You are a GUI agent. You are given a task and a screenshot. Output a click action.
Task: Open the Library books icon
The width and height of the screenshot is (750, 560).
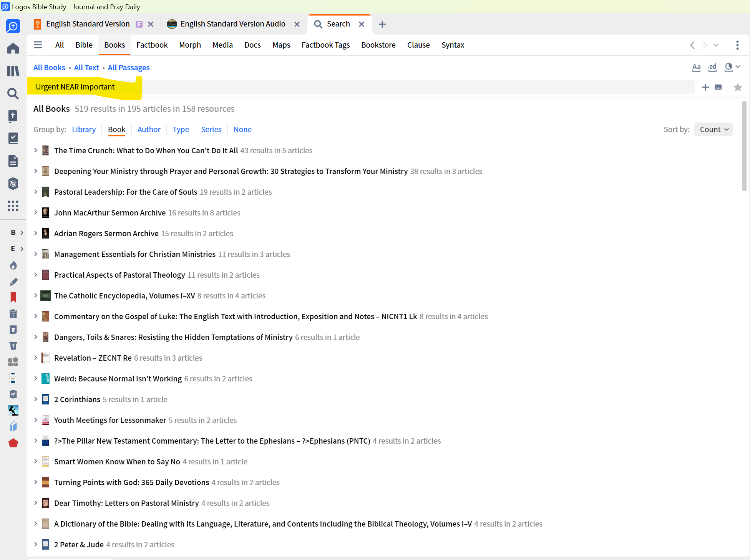pos(13,71)
